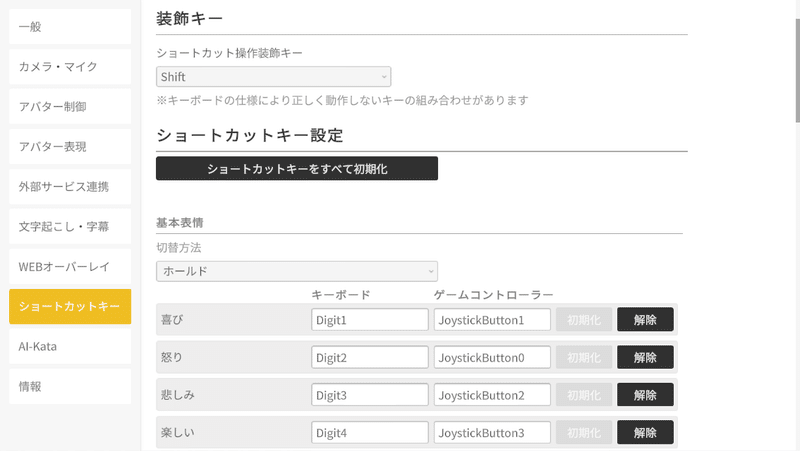Image resolution: width=800 pixels, height=451 pixels.
Task: Focus the JoystickButton3 field for 楽しい
Action: (492, 434)
